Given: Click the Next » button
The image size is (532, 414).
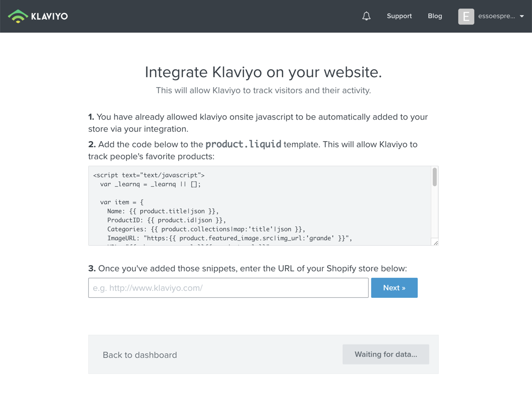Looking at the screenshot, I should [x=394, y=288].
